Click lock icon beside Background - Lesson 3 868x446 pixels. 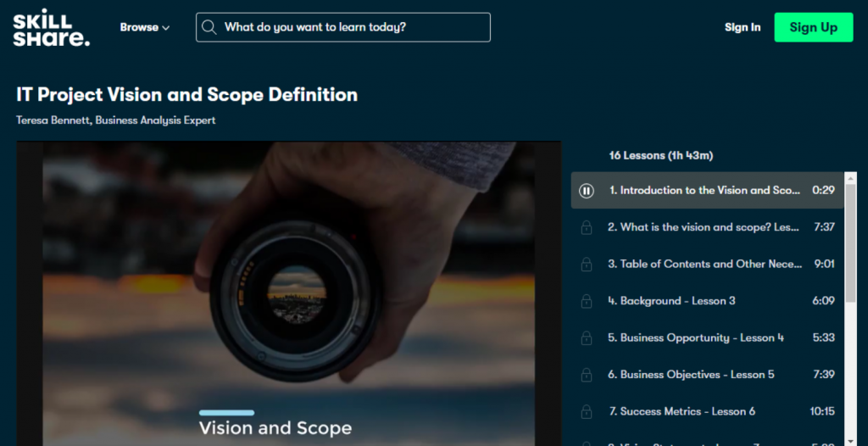(586, 301)
